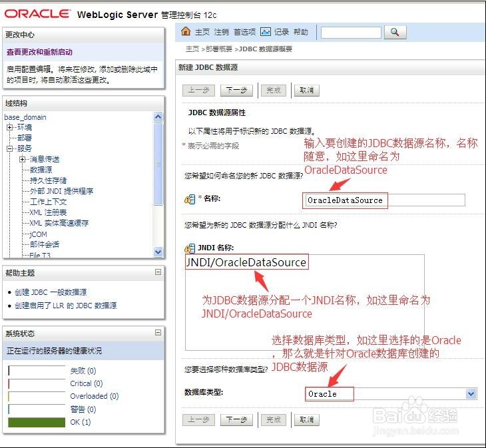Click the green OK health bar
This screenshot has width=486, height=448.
pyautogui.click(x=37, y=422)
